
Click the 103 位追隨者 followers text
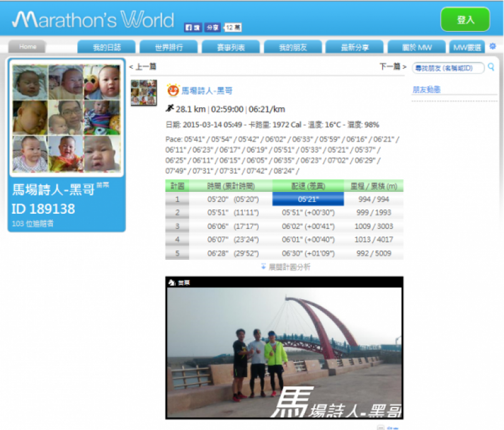(x=33, y=224)
